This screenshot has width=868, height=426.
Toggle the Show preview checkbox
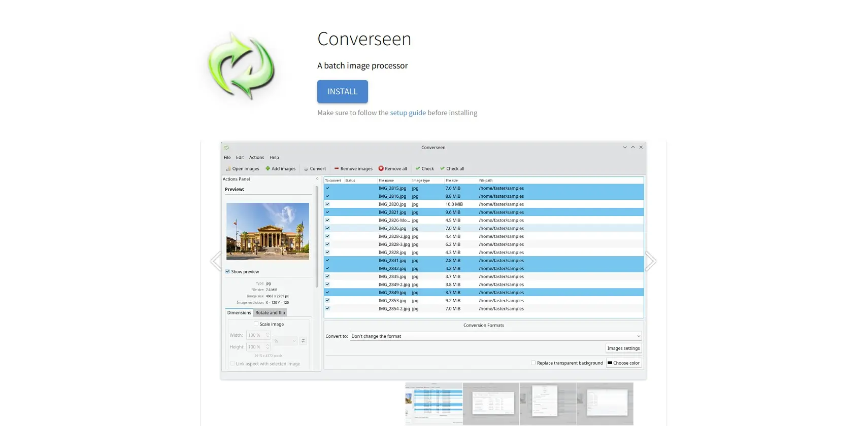tap(227, 272)
